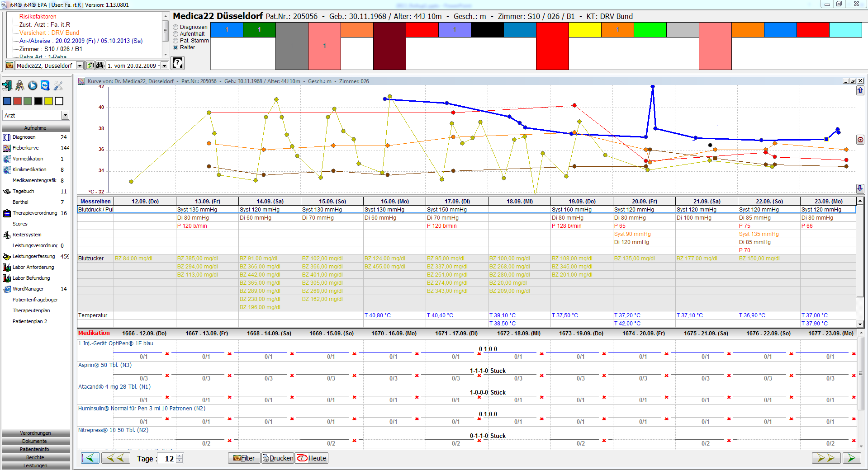Open the TeamViewer remote support icon
868x470 pixels.
[45, 85]
